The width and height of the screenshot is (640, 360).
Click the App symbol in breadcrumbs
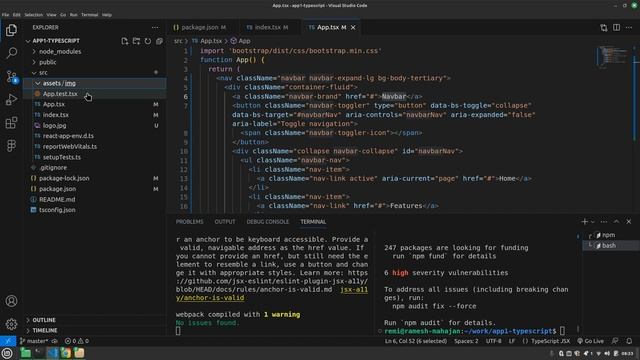pyautogui.click(x=241, y=41)
